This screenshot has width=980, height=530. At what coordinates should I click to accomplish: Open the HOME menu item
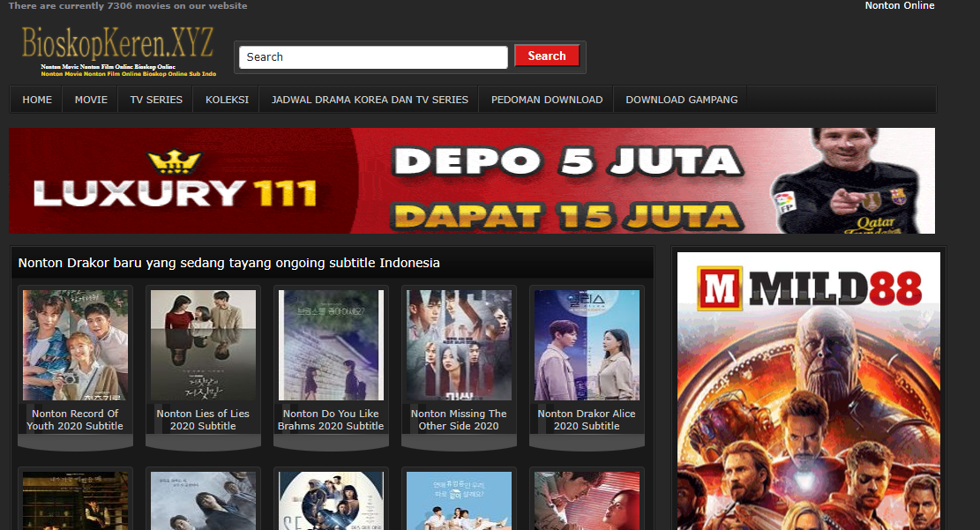(x=38, y=100)
